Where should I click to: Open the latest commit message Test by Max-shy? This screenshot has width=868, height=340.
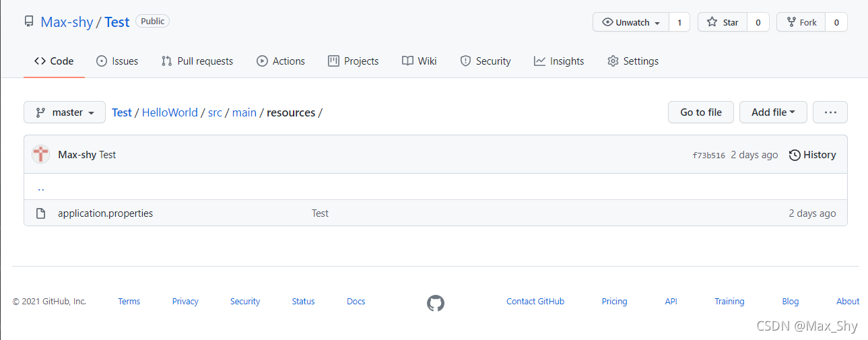tap(108, 155)
